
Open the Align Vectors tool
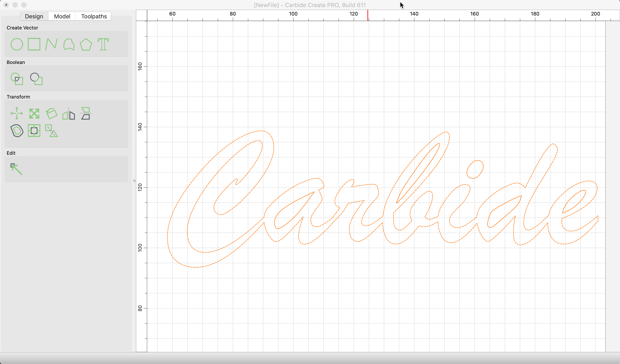tap(34, 131)
